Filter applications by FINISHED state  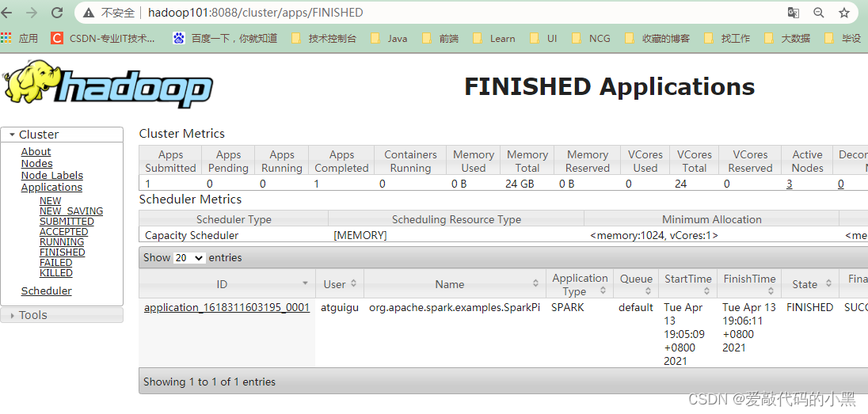click(x=62, y=253)
